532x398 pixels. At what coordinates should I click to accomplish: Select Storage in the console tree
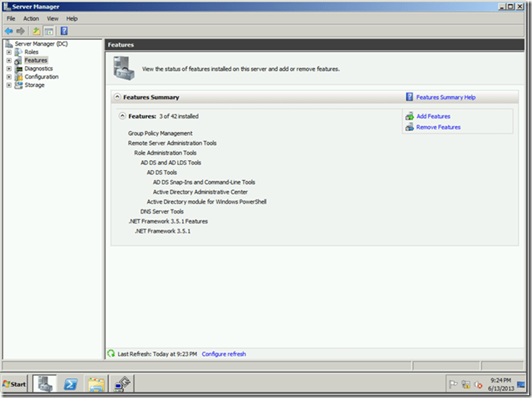pyautogui.click(x=34, y=85)
